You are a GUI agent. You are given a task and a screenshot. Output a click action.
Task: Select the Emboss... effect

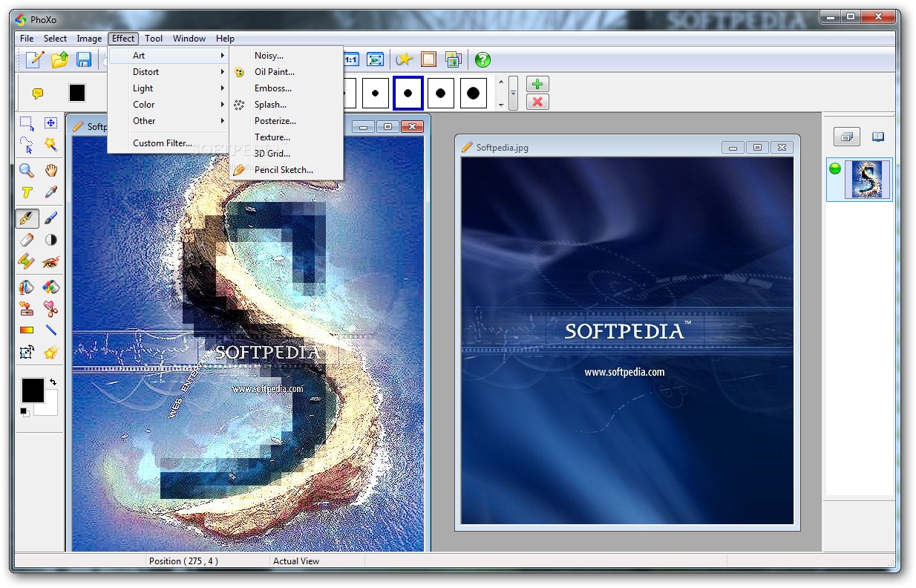(x=286, y=88)
